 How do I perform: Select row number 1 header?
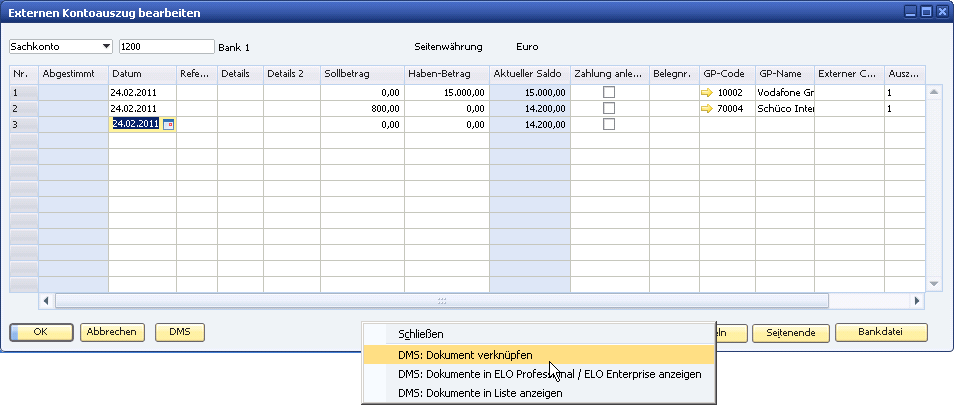pyautogui.click(x=24, y=93)
